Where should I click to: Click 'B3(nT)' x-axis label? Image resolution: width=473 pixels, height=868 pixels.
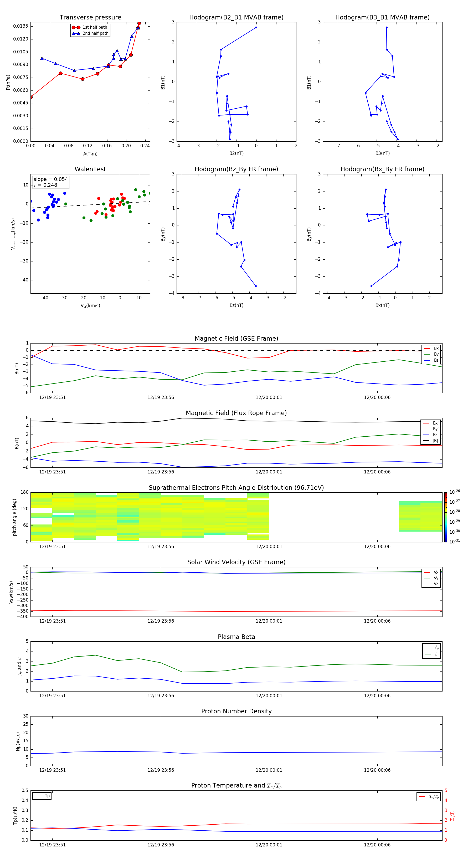click(382, 153)
